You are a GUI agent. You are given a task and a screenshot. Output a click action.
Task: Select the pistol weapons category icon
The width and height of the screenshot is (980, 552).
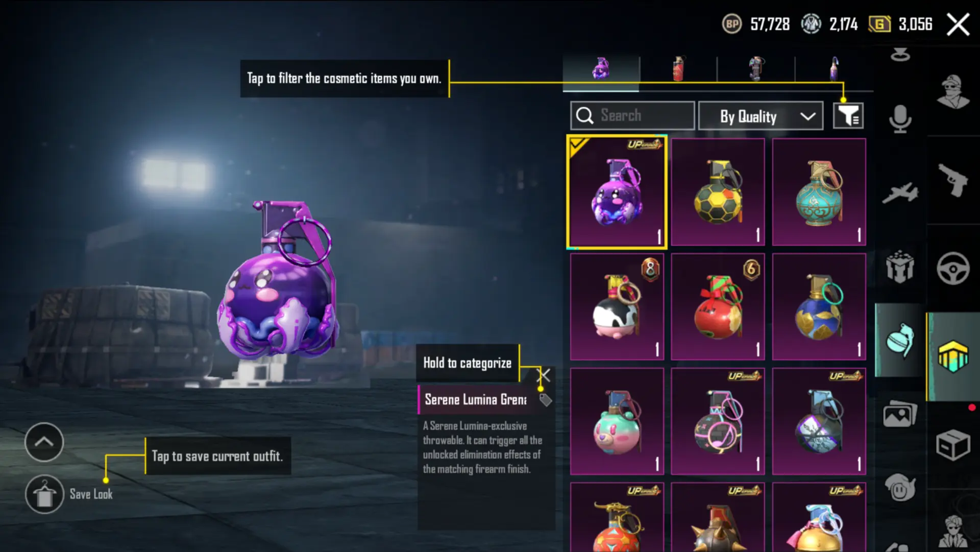[953, 180]
